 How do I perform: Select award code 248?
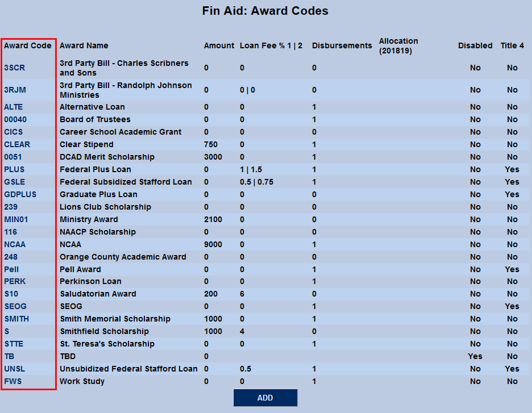[x=11, y=257]
